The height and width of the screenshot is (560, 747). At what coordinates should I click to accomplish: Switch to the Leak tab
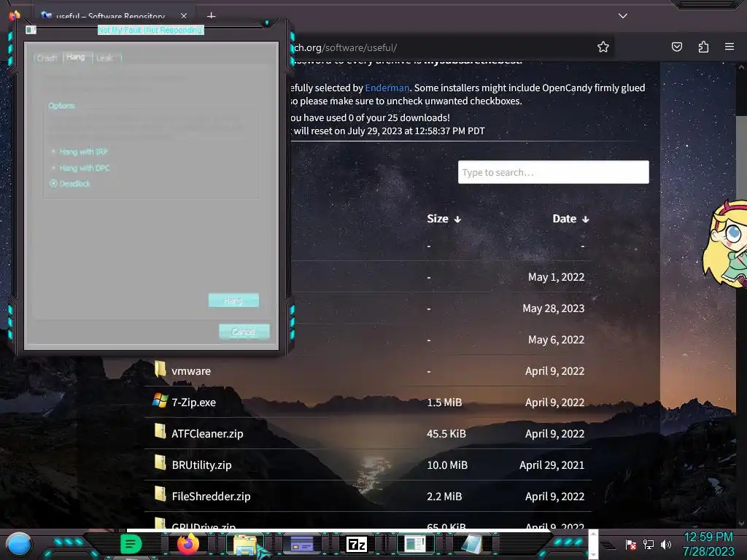coord(104,58)
